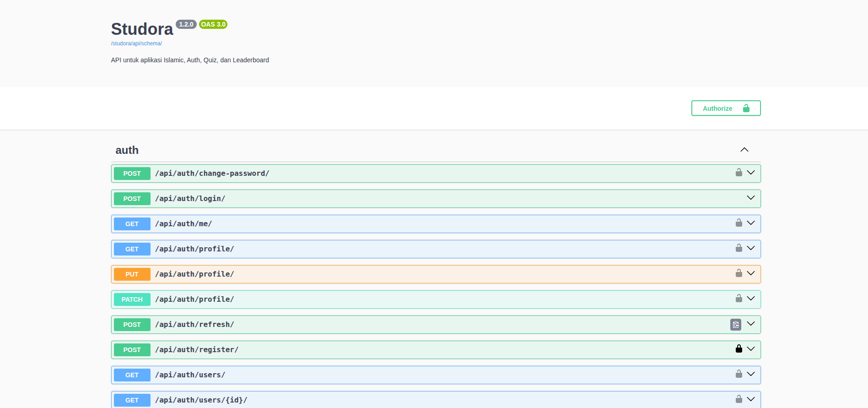Click the /api/auth/register/ path text
This screenshot has width=868, height=408.
[197, 350]
